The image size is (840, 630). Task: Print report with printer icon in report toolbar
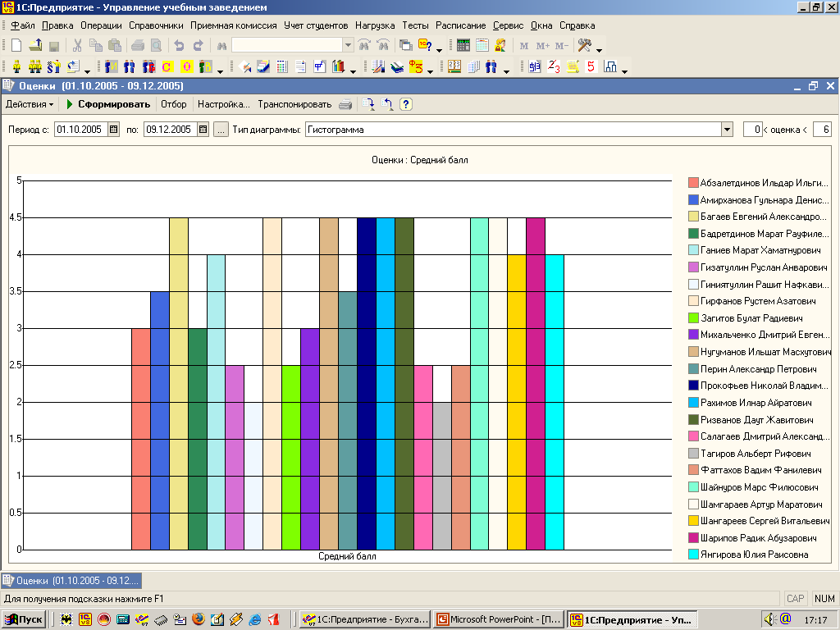(345, 104)
